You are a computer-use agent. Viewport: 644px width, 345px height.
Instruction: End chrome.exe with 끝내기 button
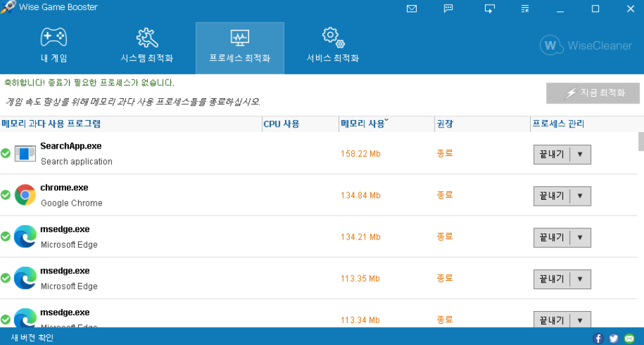coord(552,196)
